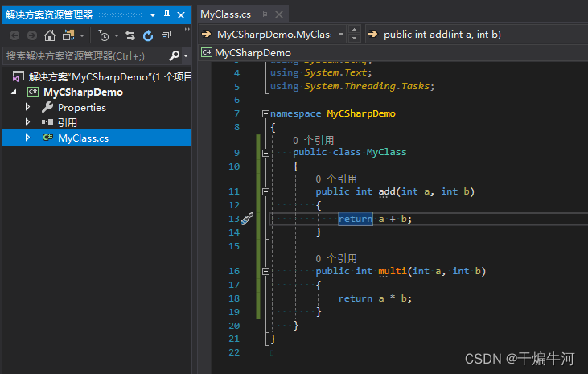This screenshot has width=588, height=374.
Task: Open the '0 个引用' CodeLens above class MyClass
Action: [314, 140]
